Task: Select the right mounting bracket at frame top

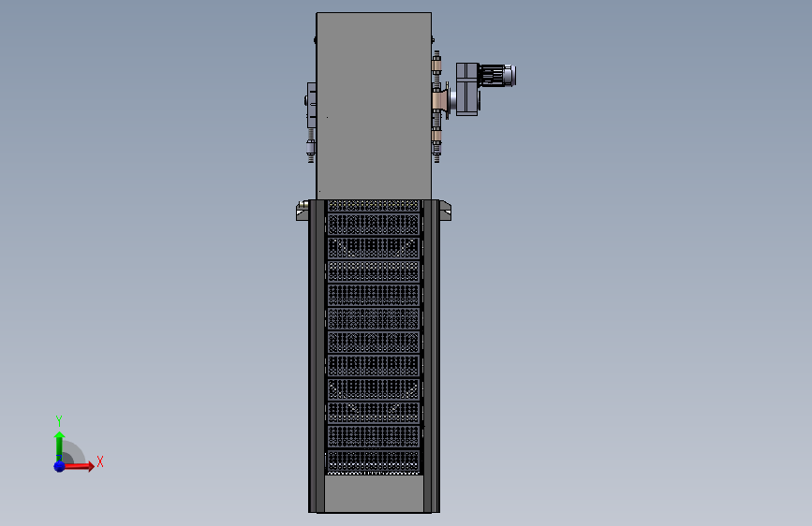Action: point(445,211)
